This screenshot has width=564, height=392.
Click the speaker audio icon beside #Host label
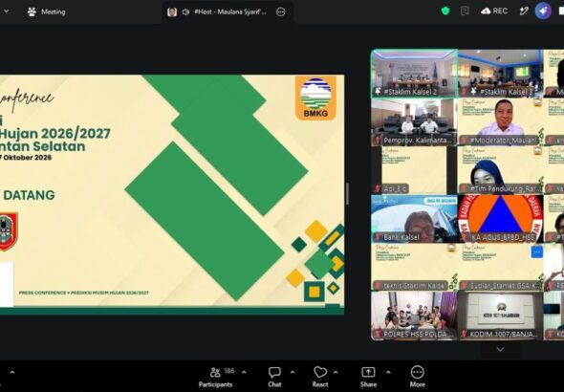tap(185, 11)
